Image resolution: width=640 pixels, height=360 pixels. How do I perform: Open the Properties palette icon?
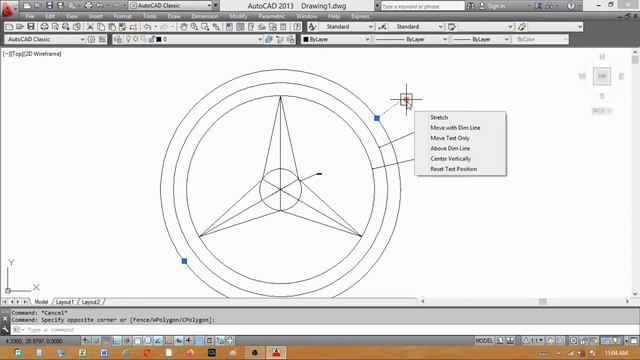click(229, 27)
